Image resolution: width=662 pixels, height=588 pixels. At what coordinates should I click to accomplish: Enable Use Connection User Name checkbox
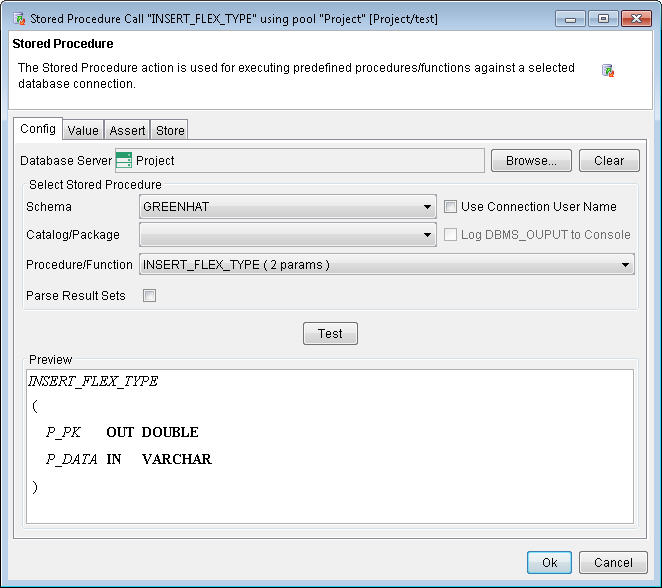pos(450,207)
